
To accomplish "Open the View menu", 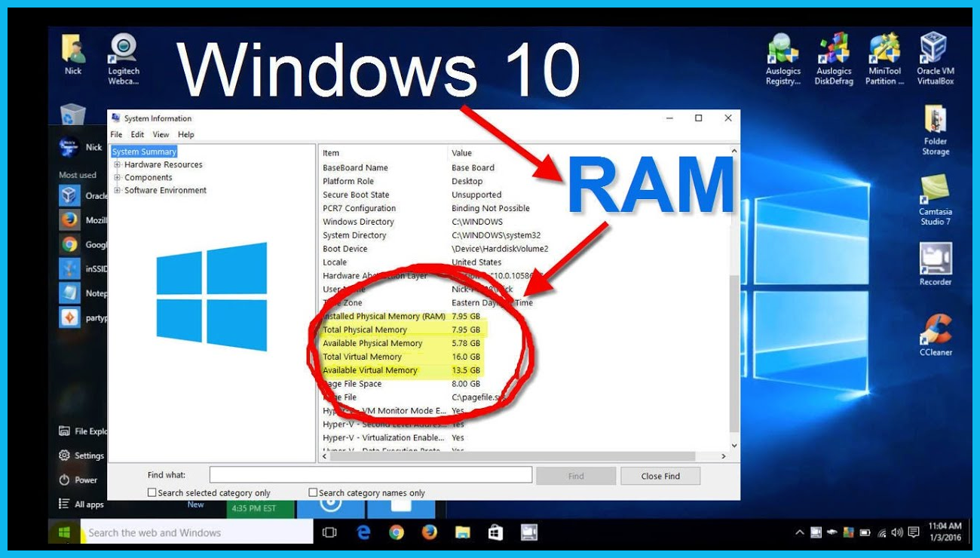I will point(161,133).
